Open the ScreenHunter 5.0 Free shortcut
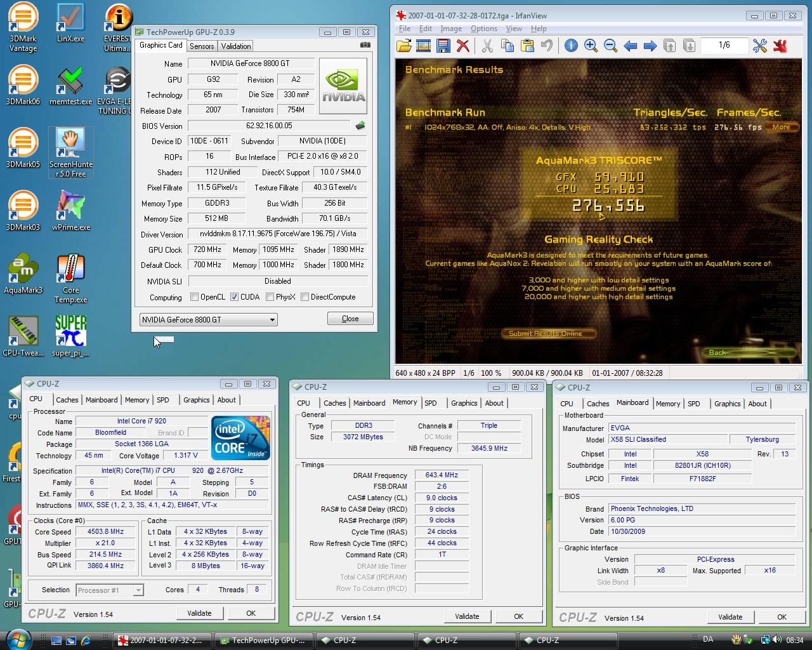Screen dimensions: 812x650 (x=70, y=152)
